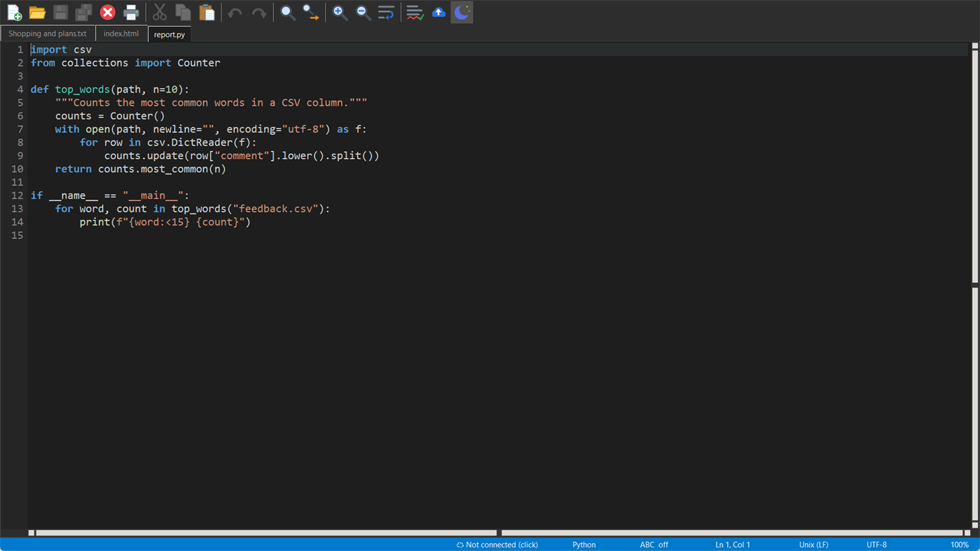The image size is (980, 551).
Task: Switch to the index.html tab
Action: [121, 34]
